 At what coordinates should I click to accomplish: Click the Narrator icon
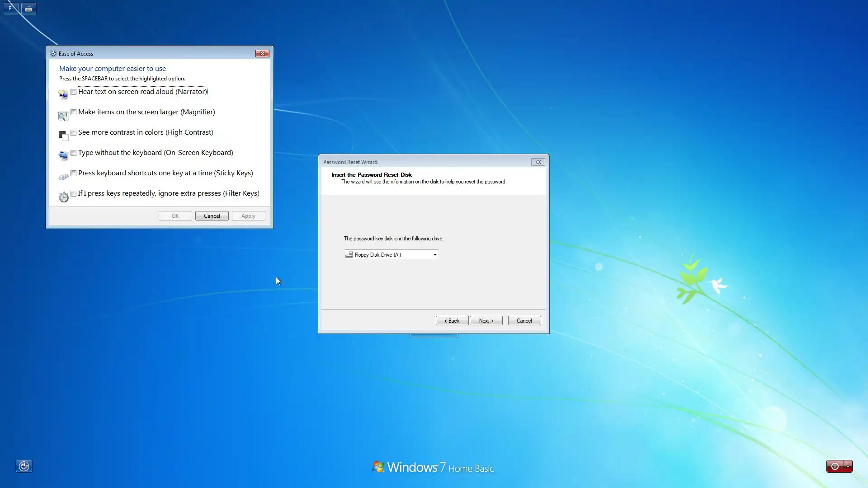(63, 94)
